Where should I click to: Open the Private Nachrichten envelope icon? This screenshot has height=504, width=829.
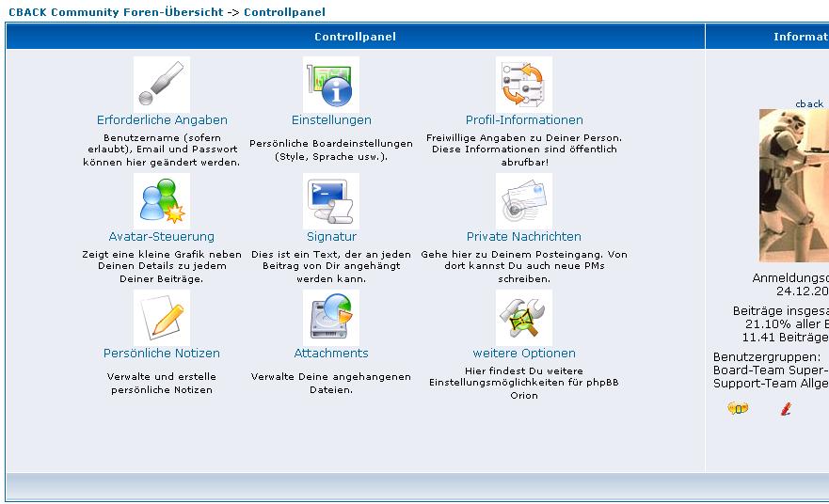tap(524, 201)
